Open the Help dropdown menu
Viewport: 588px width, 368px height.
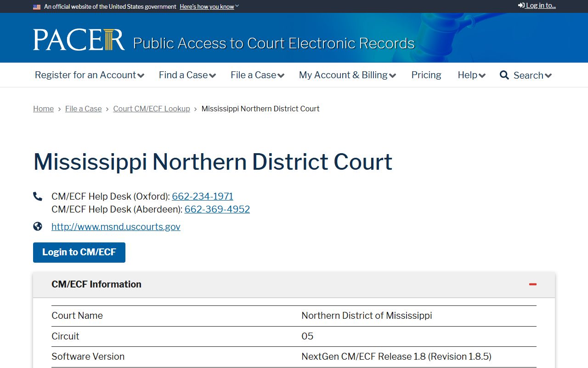coord(472,75)
